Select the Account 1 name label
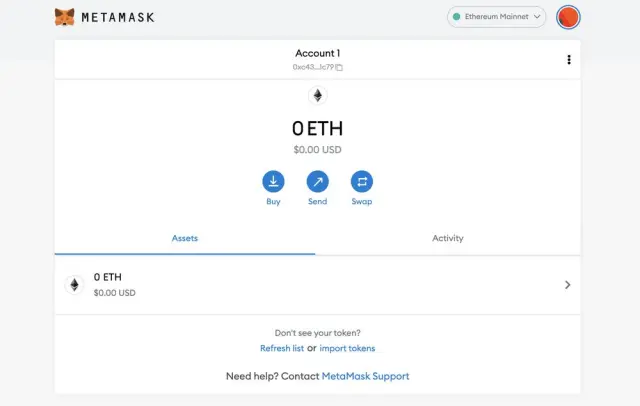640x406 pixels. click(318, 53)
